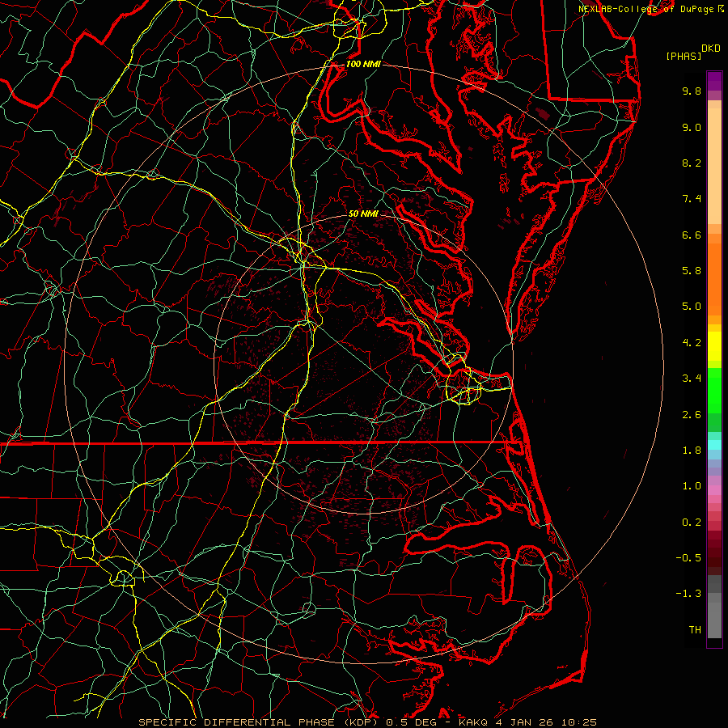Click the 4.2 scale value
This screenshot has width=728, height=728.
(692, 343)
